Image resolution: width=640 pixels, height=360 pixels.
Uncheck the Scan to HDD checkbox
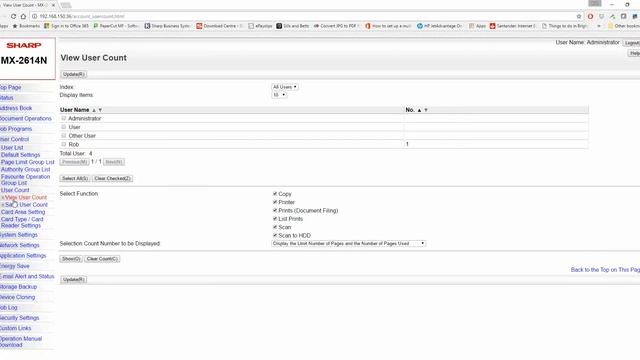pyautogui.click(x=275, y=235)
